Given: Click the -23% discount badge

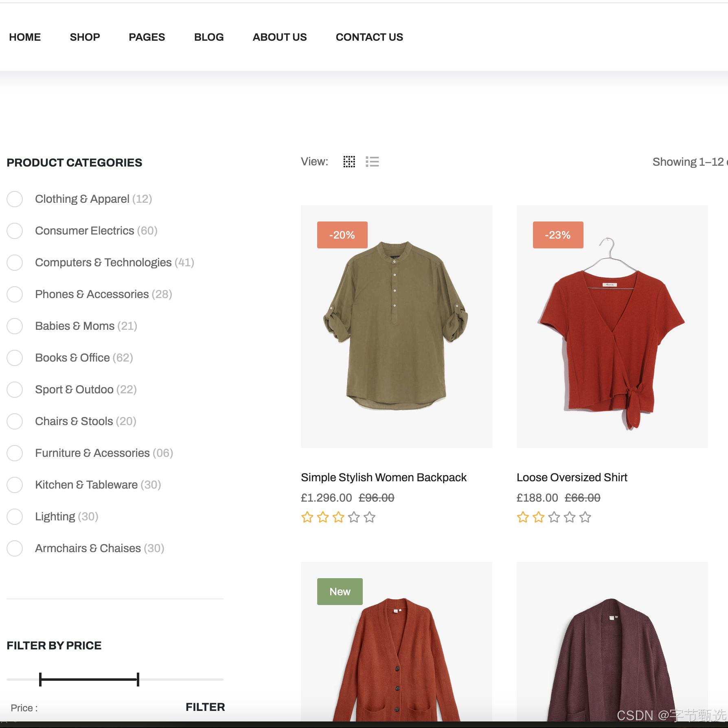Looking at the screenshot, I should [x=558, y=235].
